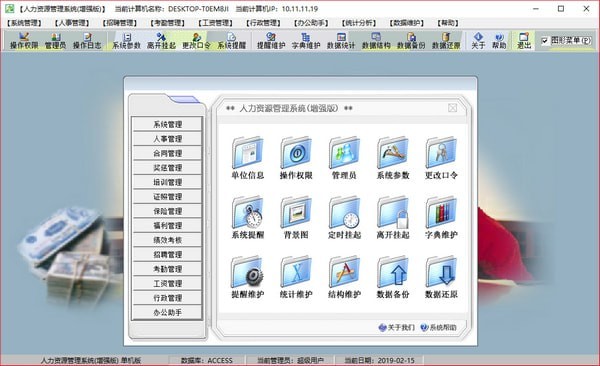Click 数据备份 toolbar button
The width and height of the screenshot is (600, 366).
tap(411, 41)
